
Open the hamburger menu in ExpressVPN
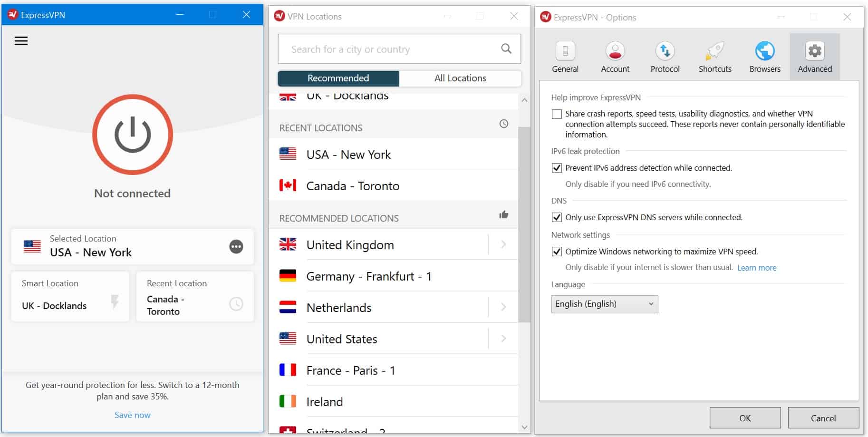pyautogui.click(x=21, y=41)
